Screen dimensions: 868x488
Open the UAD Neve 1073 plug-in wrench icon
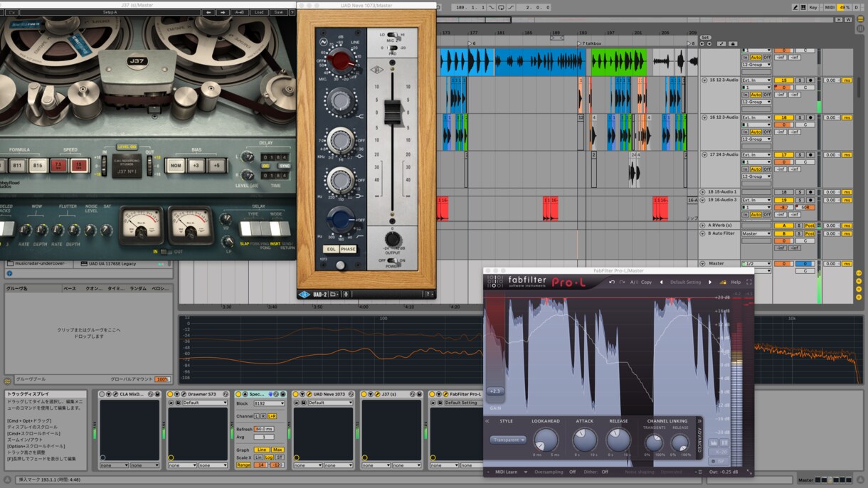click(x=309, y=394)
